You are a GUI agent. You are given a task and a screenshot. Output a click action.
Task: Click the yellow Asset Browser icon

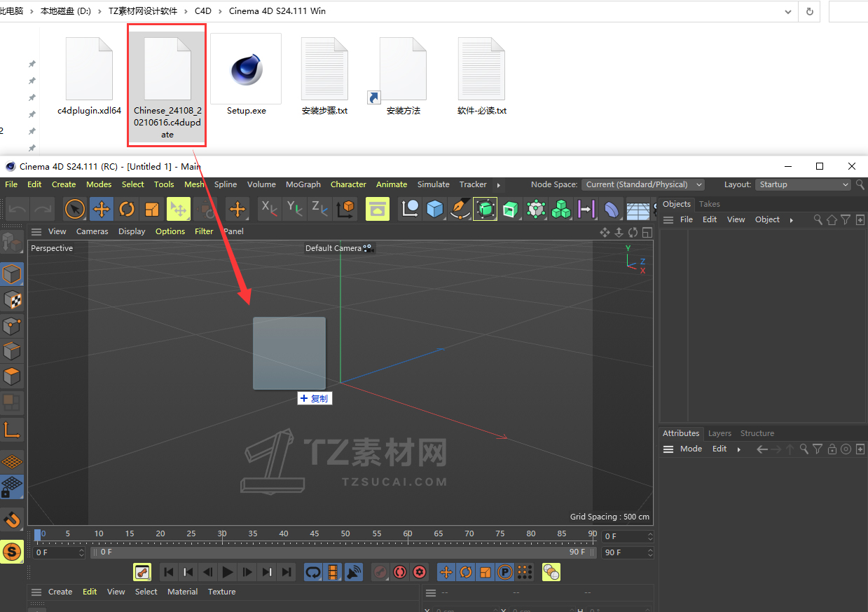pyautogui.click(x=378, y=209)
